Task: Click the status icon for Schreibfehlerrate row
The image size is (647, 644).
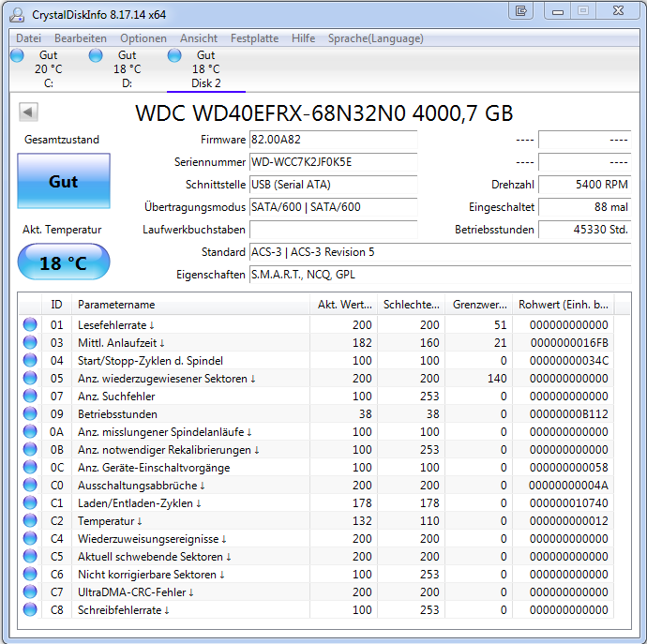Action: point(30,609)
